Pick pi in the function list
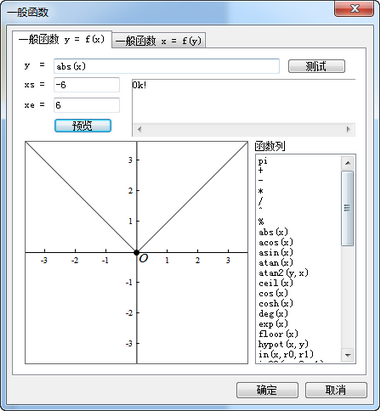 [x=263, y=161]
